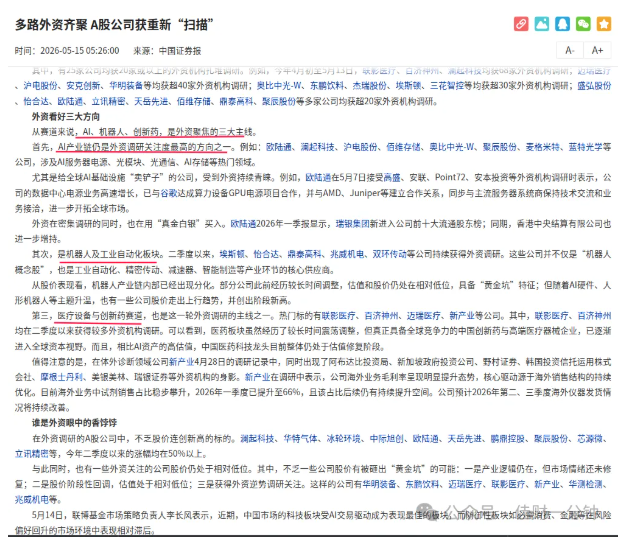Open 杰瑞股份 stock link
This screenshot has width=627, height=540.
(369, 86)
